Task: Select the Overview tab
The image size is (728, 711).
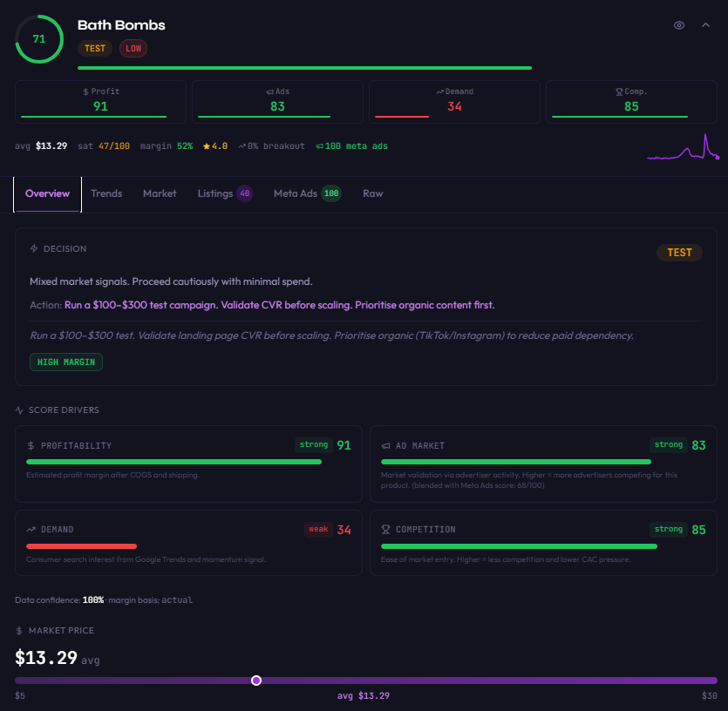Action: coord(47,194)
